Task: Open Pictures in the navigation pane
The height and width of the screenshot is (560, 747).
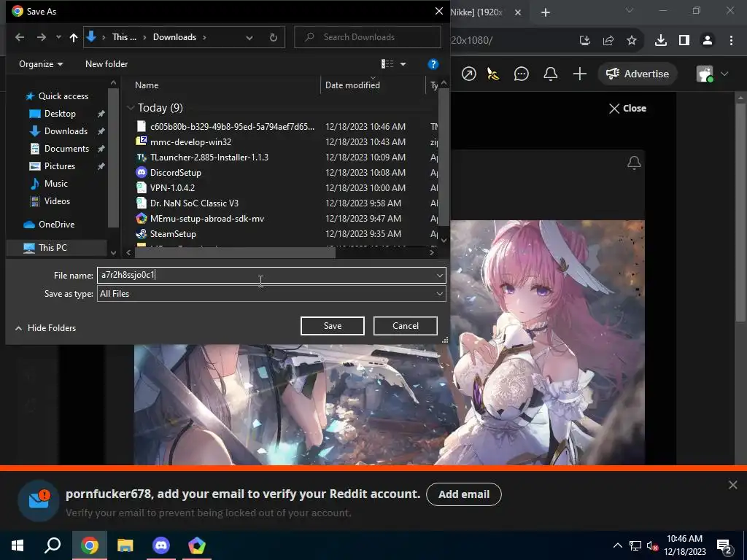Action: [x=60, y=166]
